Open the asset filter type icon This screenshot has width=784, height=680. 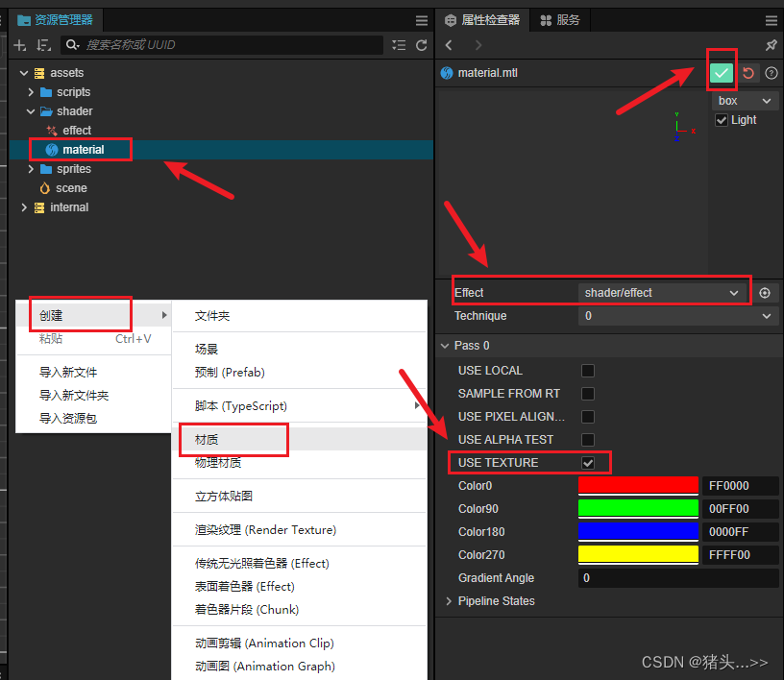pos(401,44)
